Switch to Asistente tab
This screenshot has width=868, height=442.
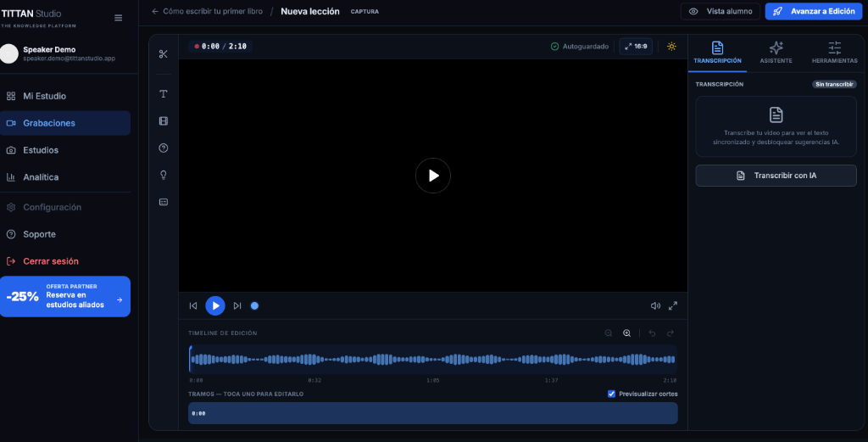[776, 53]
